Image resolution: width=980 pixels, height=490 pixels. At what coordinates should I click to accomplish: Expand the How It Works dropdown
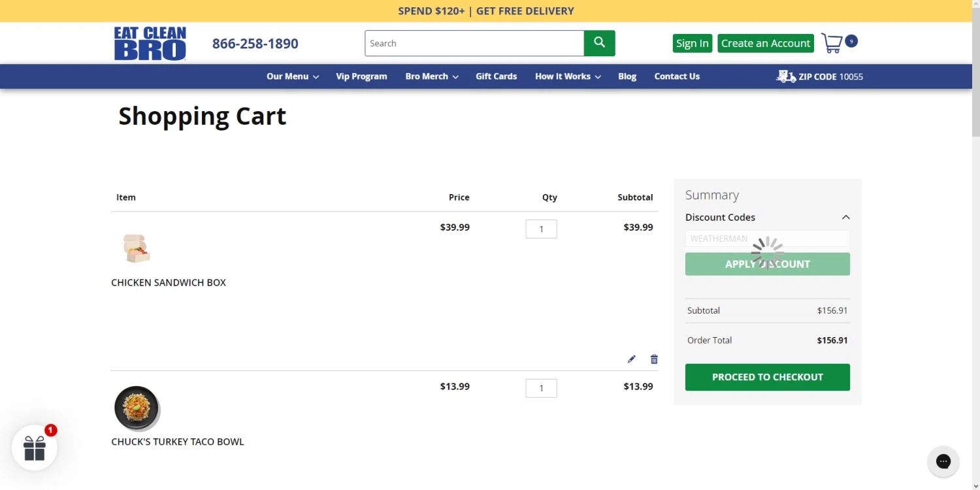click(568, 76)
